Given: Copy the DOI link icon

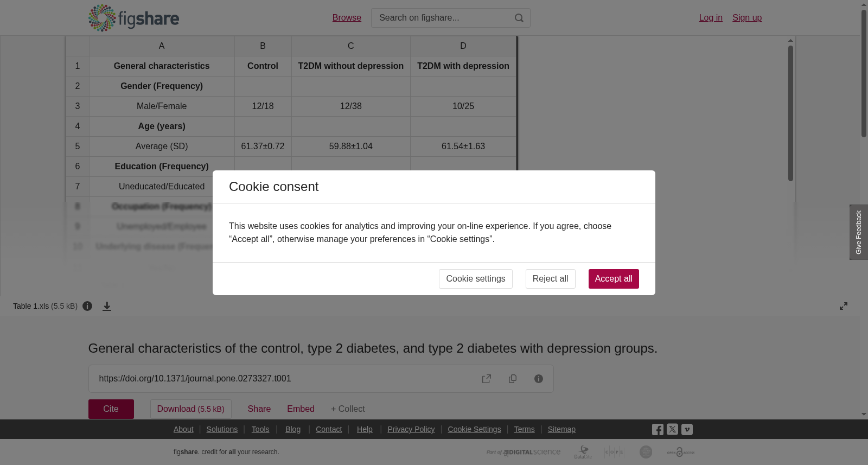Looking at the screenshot, I should [x=513, y=379].
